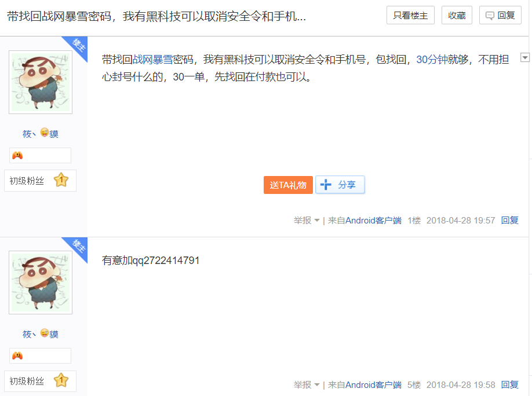Image resolution: width=532 pixels, height=396 pixels.
Task: Reply to the 1楼 post via 回复 link
Action: click(509, 221)
